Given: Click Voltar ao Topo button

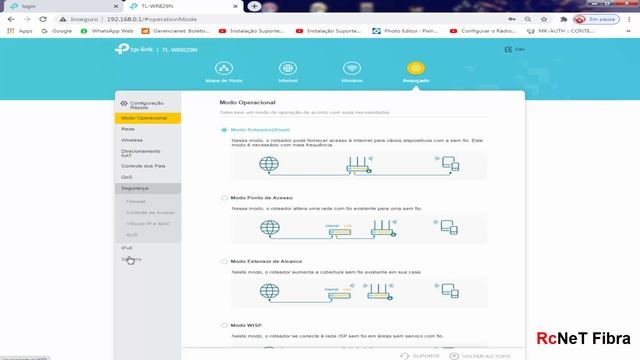Looking at the screenshot, I should pos(480,356).
